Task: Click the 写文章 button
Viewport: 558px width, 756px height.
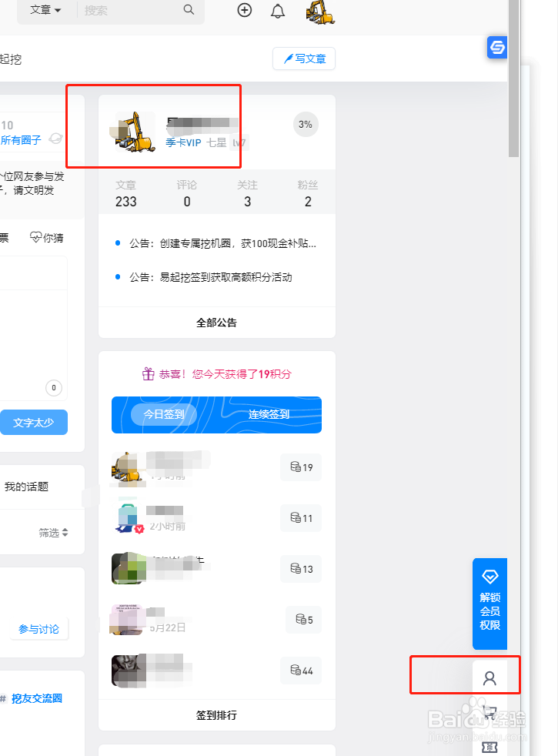Action: (304, 59)
